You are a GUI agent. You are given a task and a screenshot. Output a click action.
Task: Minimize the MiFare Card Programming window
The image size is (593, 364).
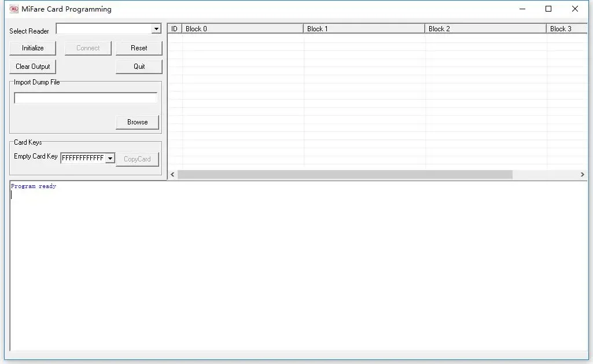point(522,9)
